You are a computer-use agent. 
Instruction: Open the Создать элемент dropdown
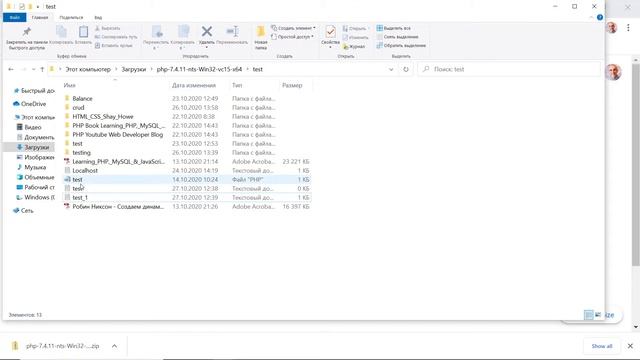pos(293,28)
